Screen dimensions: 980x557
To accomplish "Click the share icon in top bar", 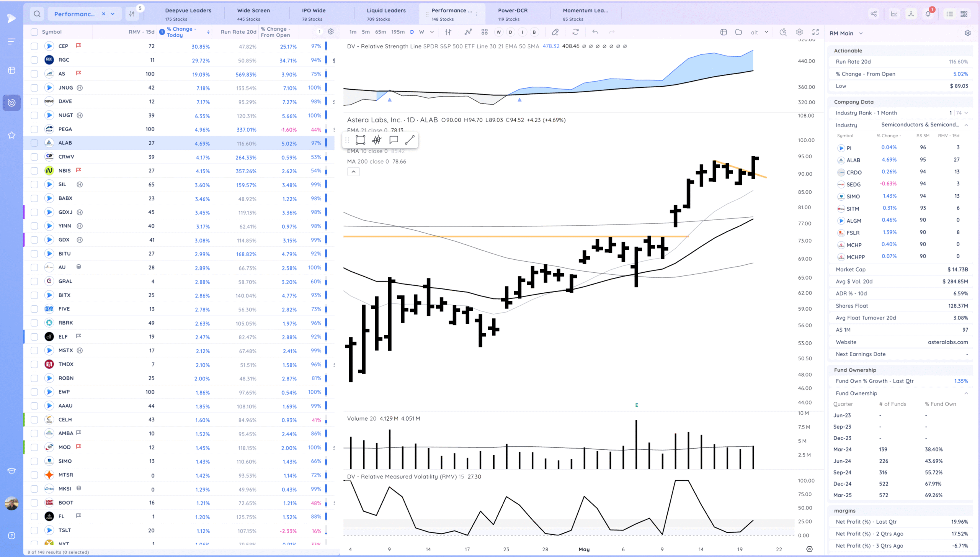I will (874, 14).
